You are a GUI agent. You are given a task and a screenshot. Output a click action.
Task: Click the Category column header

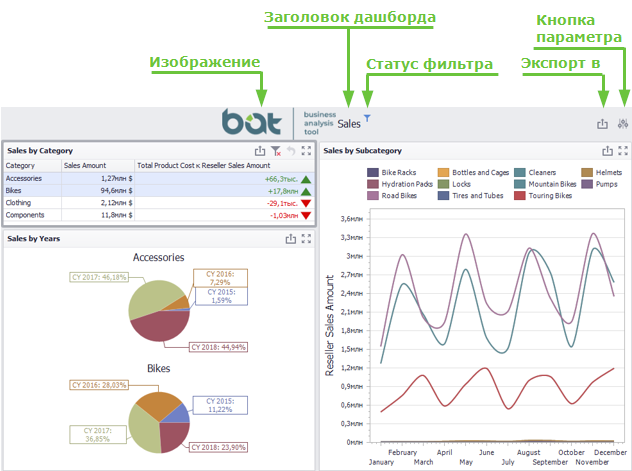(x=33, y=166)
